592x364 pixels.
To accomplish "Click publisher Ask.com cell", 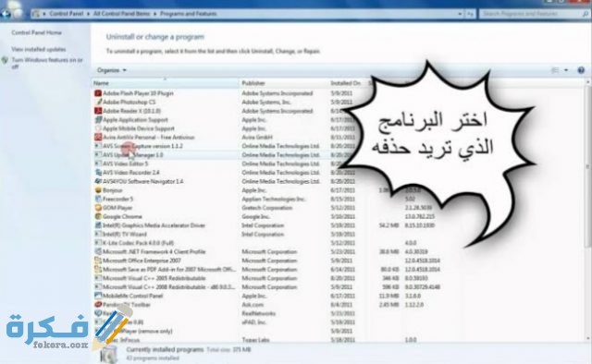I will point(253,304).
